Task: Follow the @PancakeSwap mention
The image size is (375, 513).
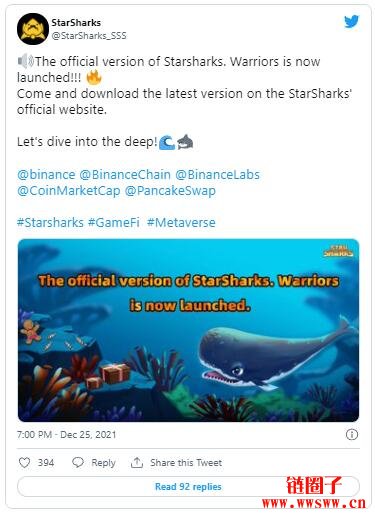Action: click(x=170, y=191)
